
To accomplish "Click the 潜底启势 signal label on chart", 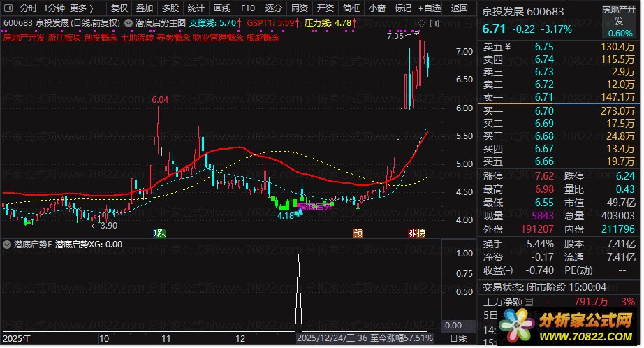I will point(314,206).
